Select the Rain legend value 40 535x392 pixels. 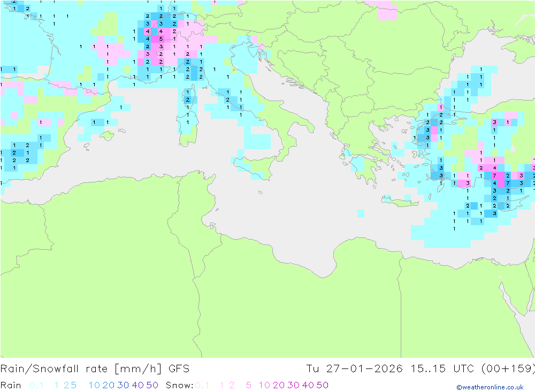138,385
